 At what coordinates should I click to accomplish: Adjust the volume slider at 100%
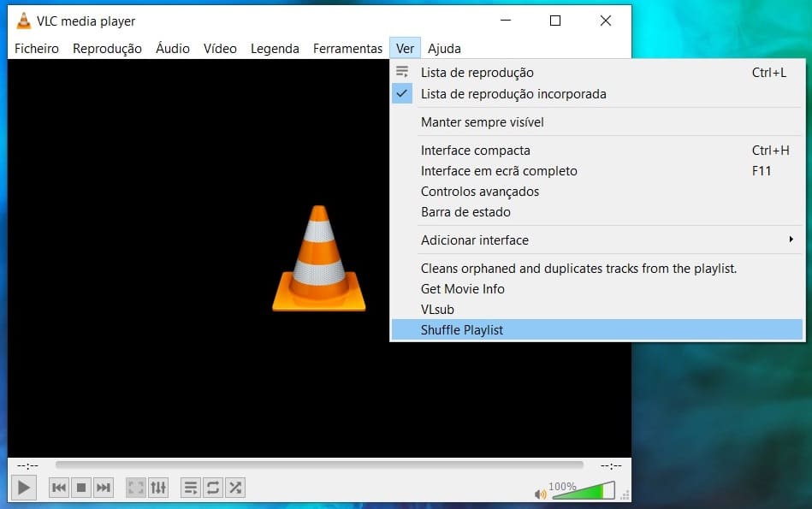(x=584, y=490)
